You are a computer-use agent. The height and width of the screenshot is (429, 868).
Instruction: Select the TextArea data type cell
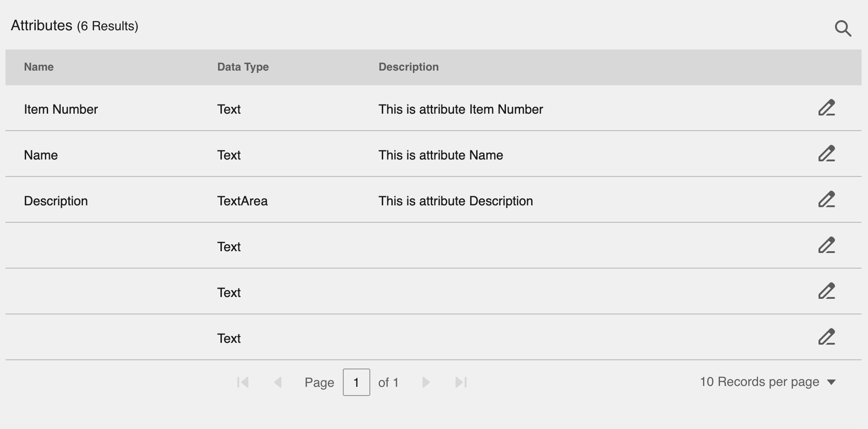242,201
